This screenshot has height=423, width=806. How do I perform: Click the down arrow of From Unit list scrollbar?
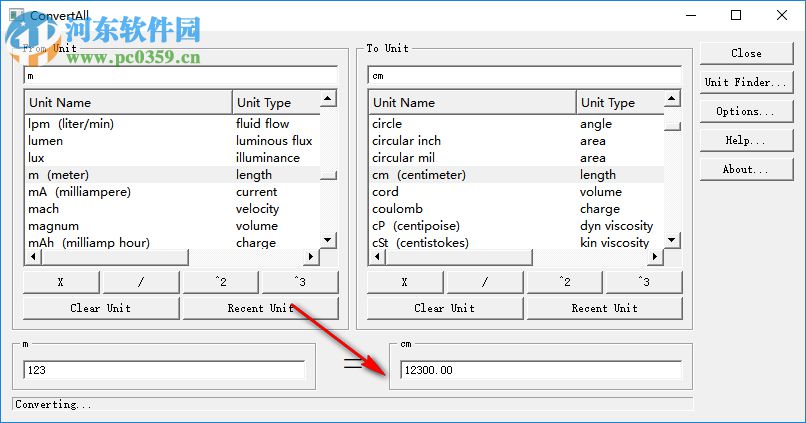click(x=328, y=240)
